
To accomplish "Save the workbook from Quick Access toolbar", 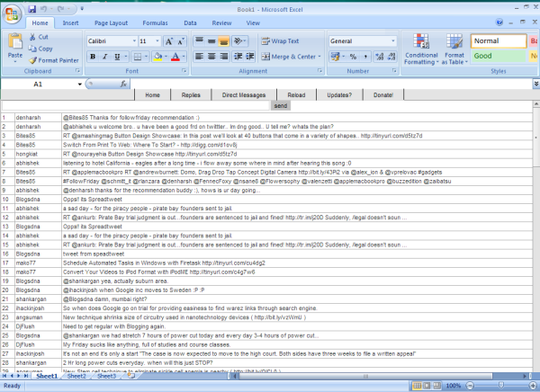I will point(32,9).
